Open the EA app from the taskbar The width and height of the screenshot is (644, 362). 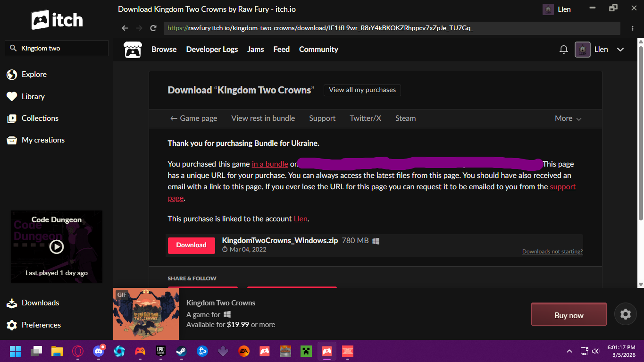coord(244,351)
